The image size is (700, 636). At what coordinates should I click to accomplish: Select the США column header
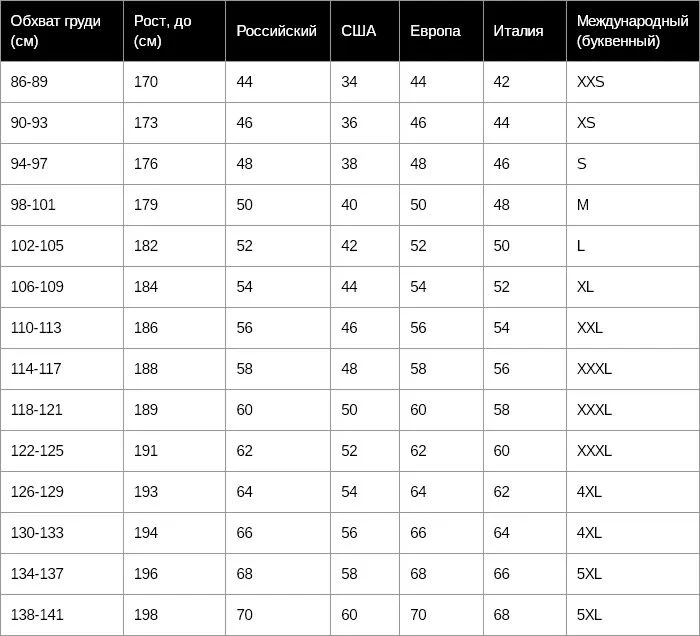[365, 30]
